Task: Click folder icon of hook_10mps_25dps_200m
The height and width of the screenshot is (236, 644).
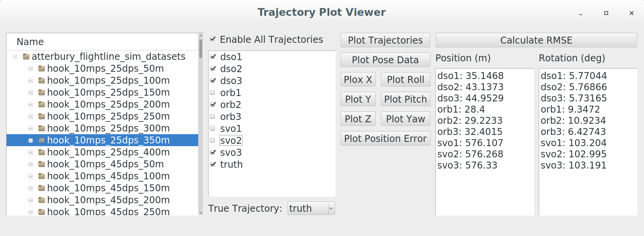Action: 42,105
